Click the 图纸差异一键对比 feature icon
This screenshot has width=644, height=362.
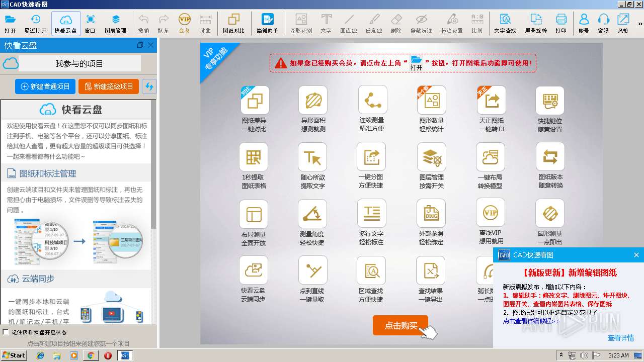[255, 100]
